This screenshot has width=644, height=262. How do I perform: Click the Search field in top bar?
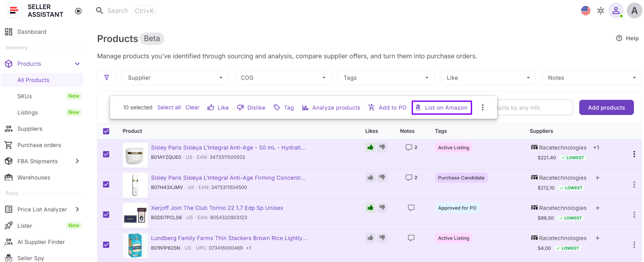[118, 11]
